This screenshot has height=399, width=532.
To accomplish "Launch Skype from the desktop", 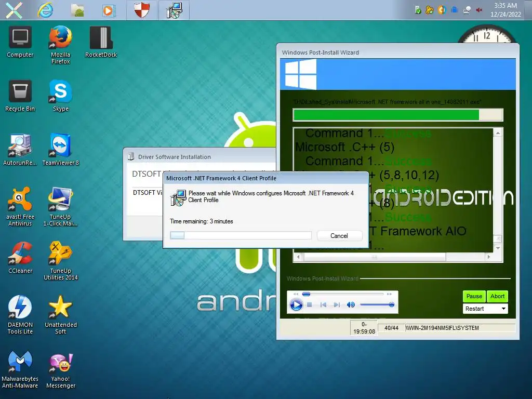I will pyautogui.click(x=60, y=96).
